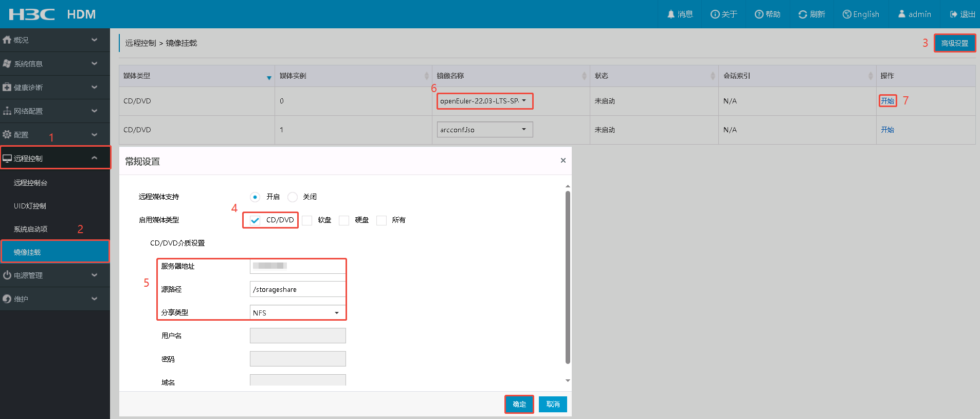Screen dimensions: 980x419
Task: Click the H3C logo
Action: click(32, 14)
